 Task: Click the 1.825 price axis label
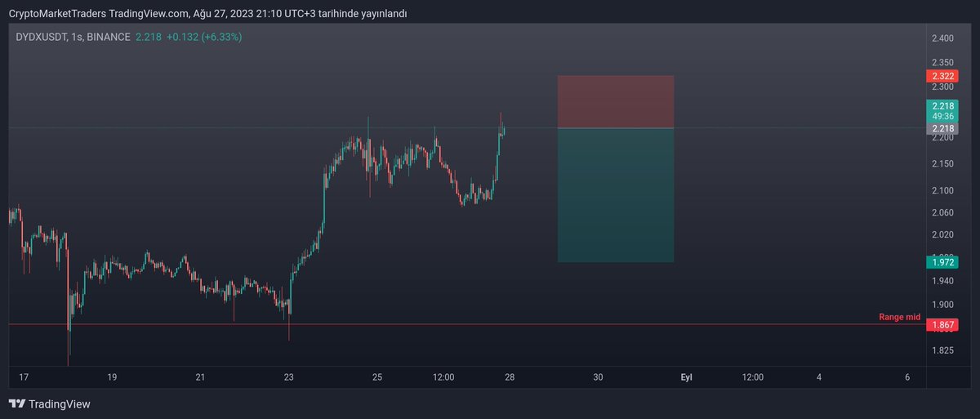click(942, 350)
